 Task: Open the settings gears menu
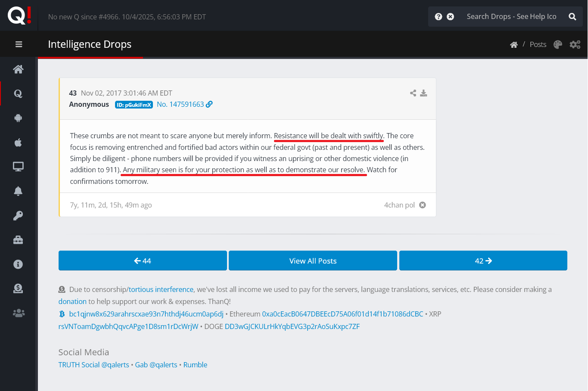[575, 44]
